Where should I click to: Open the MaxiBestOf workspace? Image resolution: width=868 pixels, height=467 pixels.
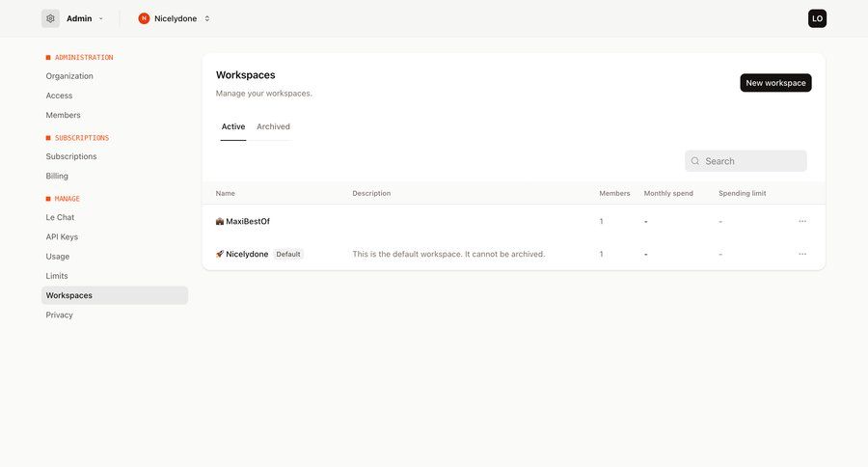(x=248, y=221)
